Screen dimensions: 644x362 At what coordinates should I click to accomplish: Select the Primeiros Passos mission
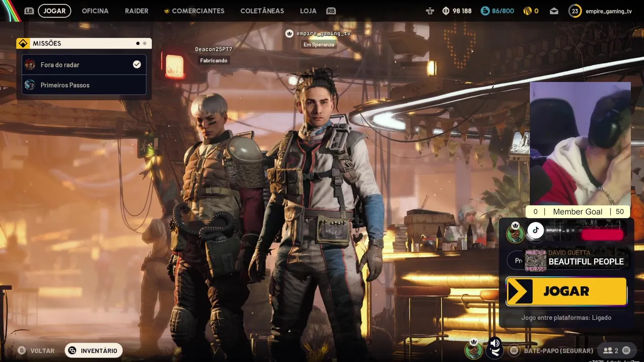point(84,85)
